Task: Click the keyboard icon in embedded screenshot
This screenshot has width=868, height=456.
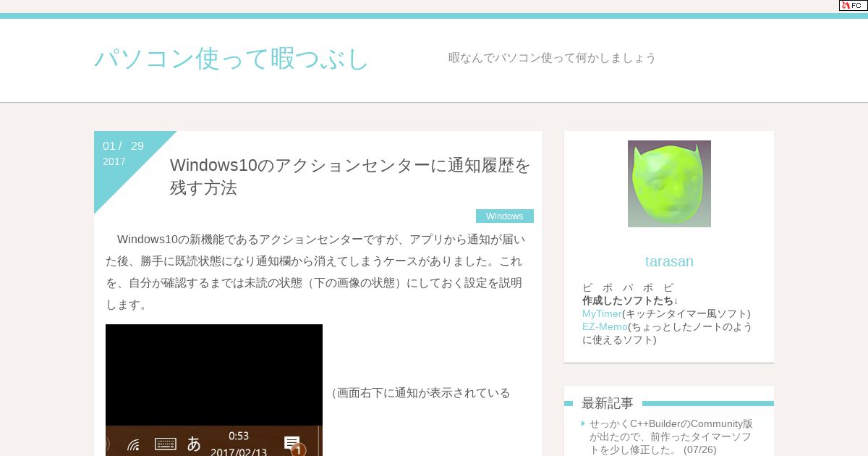Action: point(166,444)
